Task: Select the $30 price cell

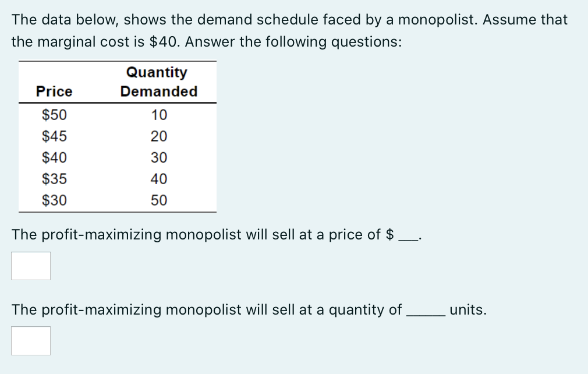Action: tap(55, 200)
